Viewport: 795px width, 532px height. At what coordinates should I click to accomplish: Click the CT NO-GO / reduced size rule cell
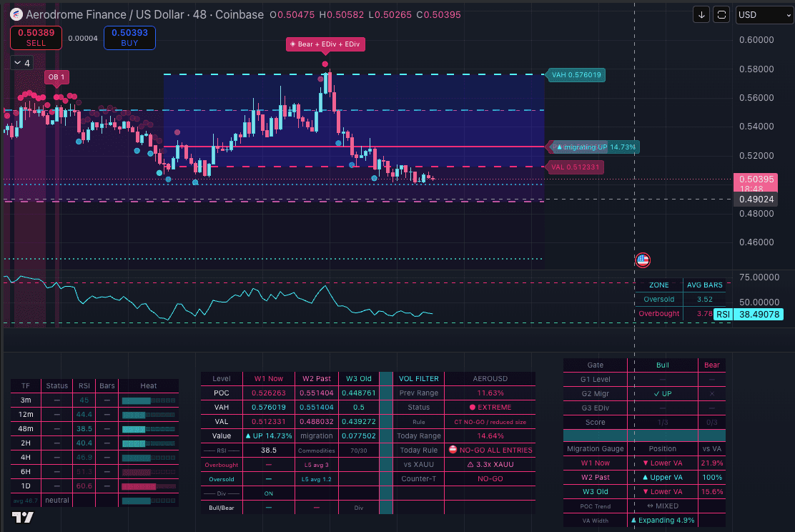[490, 422]
